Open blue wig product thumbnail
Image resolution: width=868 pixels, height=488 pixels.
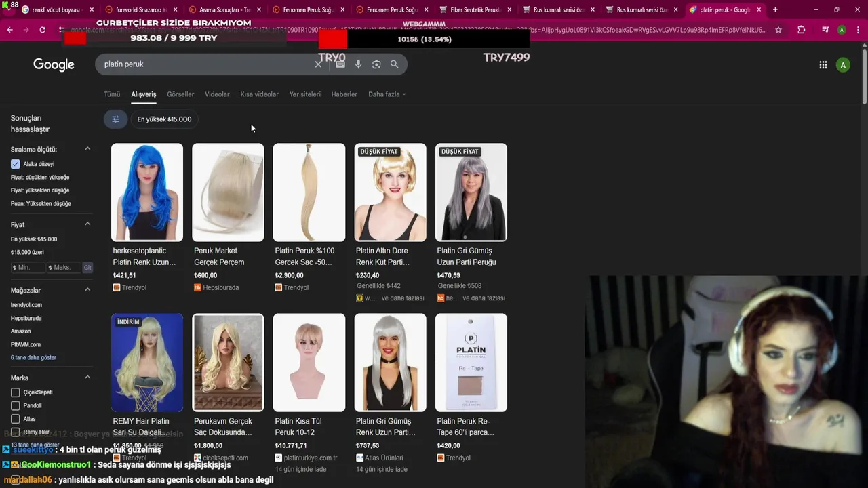click(x=147, y=192)
